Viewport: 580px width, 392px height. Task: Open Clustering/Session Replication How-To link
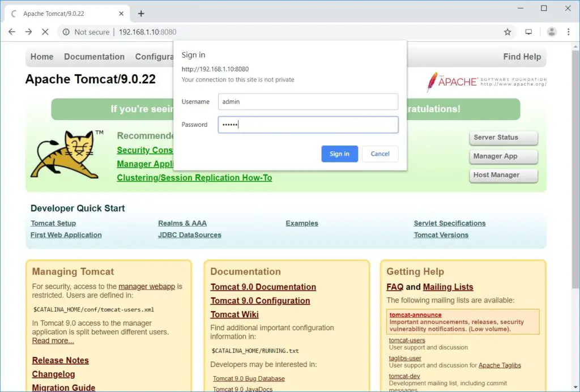[194, 178]
